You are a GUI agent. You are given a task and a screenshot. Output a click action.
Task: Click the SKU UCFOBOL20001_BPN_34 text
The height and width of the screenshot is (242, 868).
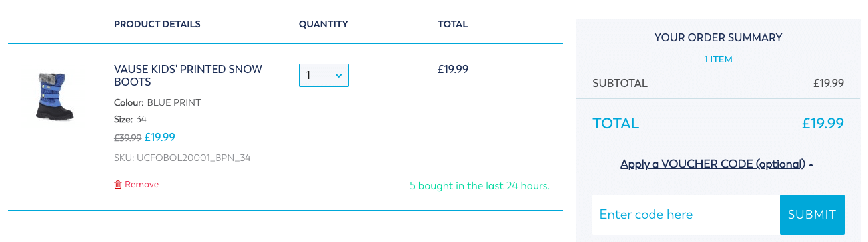click(183, 158)
